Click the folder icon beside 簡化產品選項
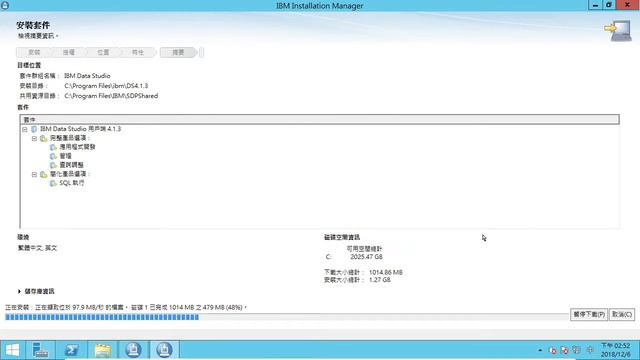Image resolution: width=640 pixels, height=360 pixels. pyautogui.click(x=44, y=174)
